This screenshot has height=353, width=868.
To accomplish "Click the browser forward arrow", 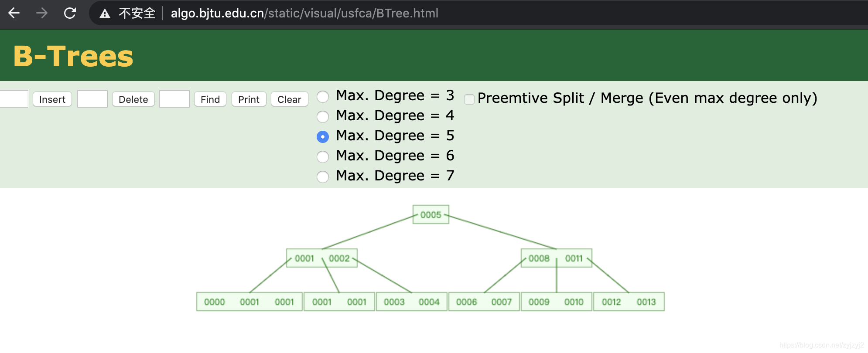I will (x=42, y=13).
